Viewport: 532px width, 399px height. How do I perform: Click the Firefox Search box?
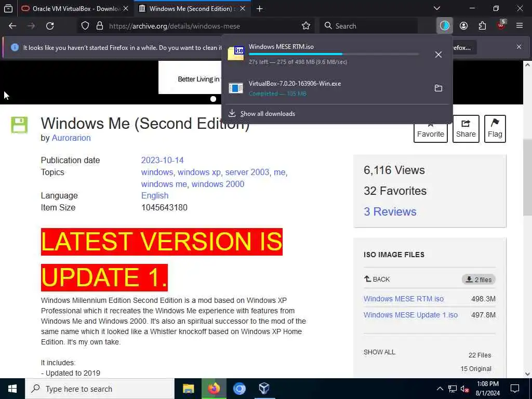point(368,26)
